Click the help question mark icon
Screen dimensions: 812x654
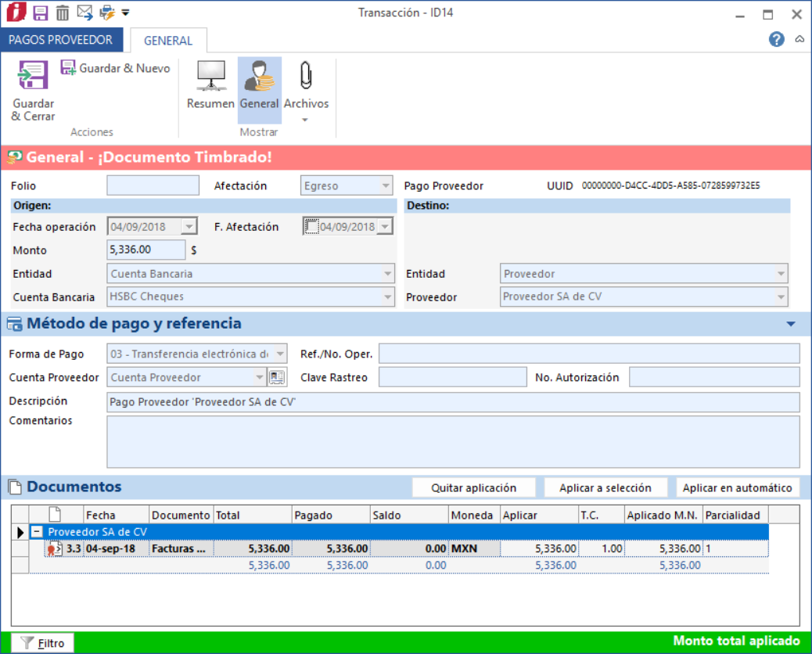tap(776, 39)
